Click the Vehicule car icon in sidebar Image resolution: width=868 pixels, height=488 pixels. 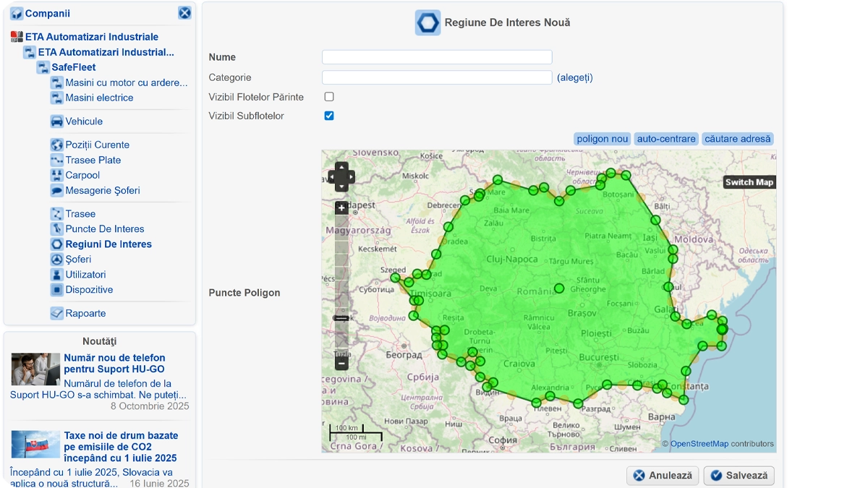(56, 121)
